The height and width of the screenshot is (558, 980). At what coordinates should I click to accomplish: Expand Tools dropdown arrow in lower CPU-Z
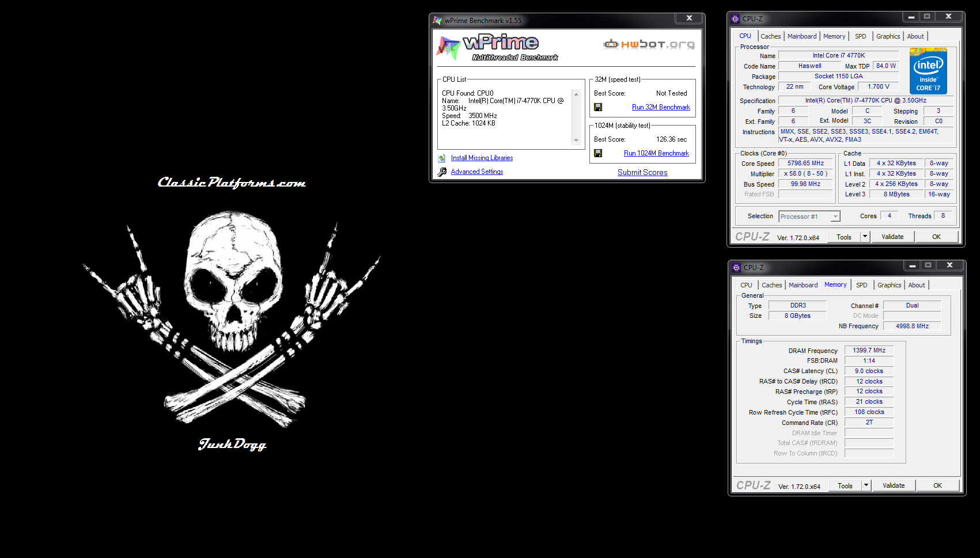pyautogui.click(x=866, y=485)
